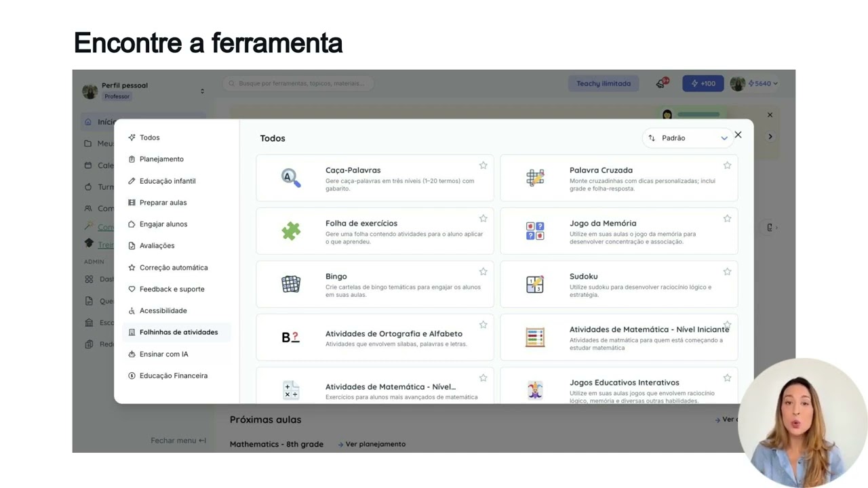Screen dimensions: 868x488
Task: Click the Acessibilidade wheelchair icon
Action: pos(132,311)
